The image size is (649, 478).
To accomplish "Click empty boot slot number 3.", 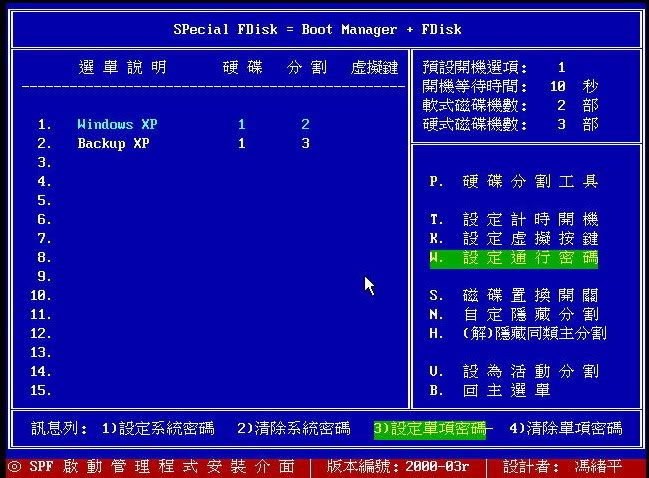I will [x=44, y=162].
